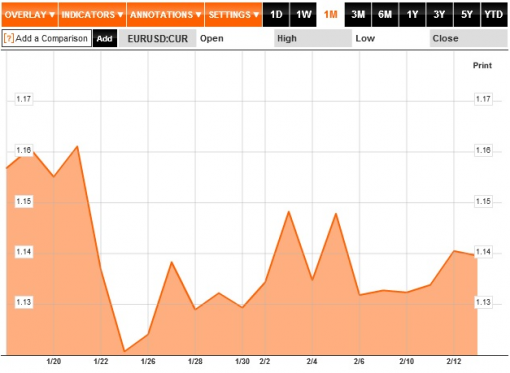
Task: Select the 6M time range
Action: pos(385,15)
